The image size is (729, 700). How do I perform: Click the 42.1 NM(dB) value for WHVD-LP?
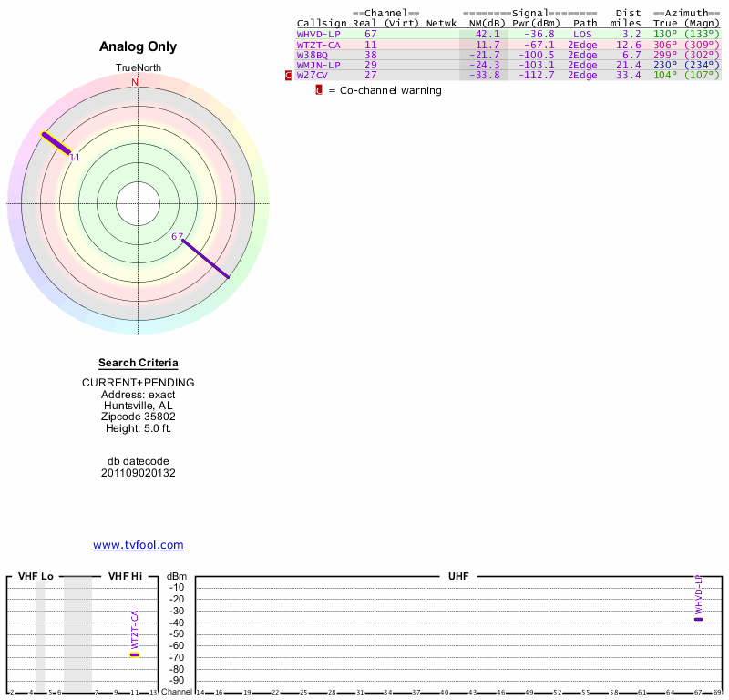488,35
